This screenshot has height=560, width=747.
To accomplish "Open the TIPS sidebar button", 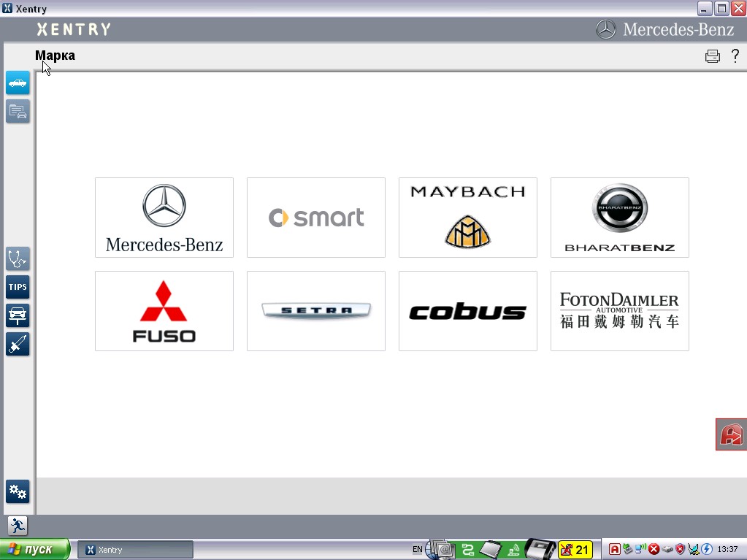I will click(x=18, y=287).
